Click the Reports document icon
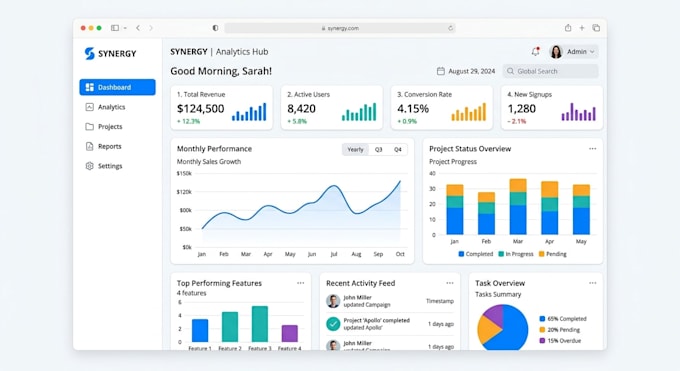 pyautogui.click(x=89, y=146)
